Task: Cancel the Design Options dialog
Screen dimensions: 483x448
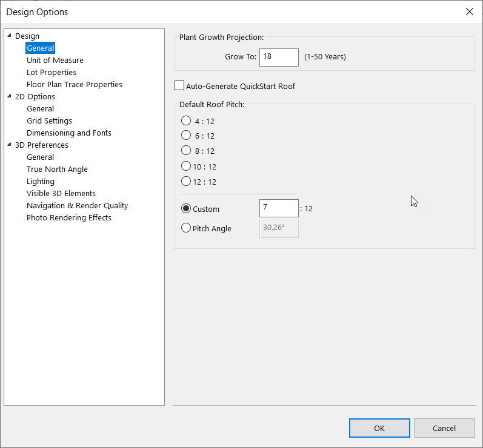Action: 444,428
